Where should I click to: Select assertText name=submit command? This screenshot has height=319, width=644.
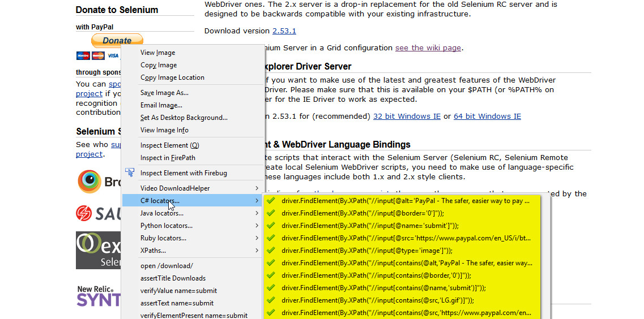point(177,303)
